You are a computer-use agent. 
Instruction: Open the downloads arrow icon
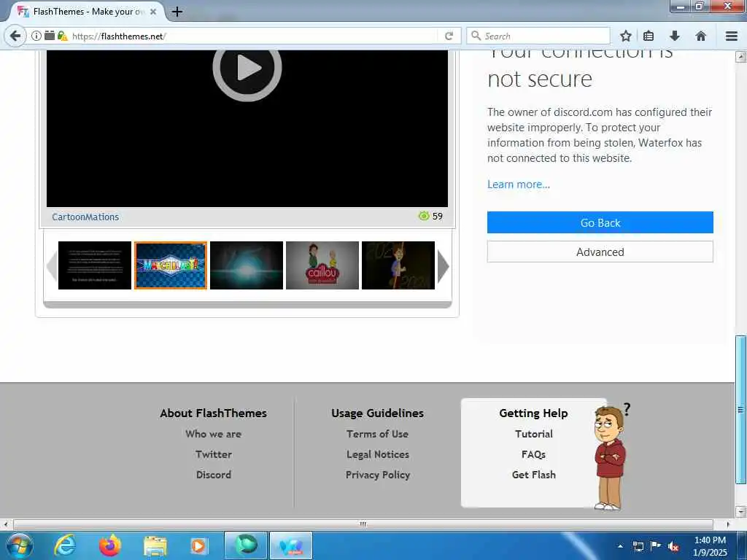(x=675, y=36)
